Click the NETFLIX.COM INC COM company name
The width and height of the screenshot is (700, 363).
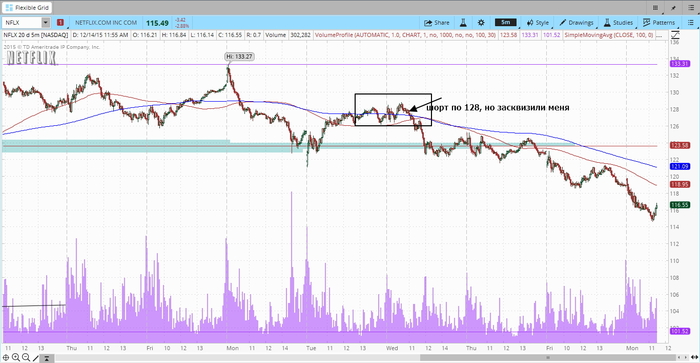click(106, 22)
